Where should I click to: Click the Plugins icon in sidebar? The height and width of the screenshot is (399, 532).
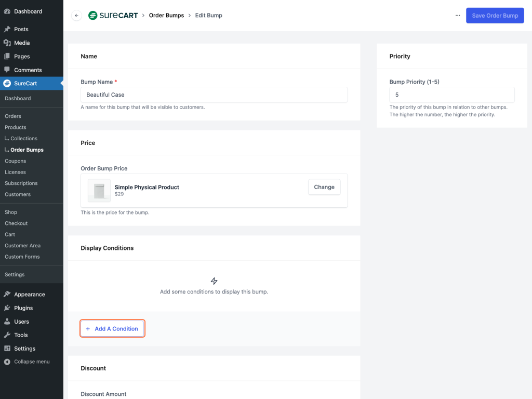pos(7,308)
